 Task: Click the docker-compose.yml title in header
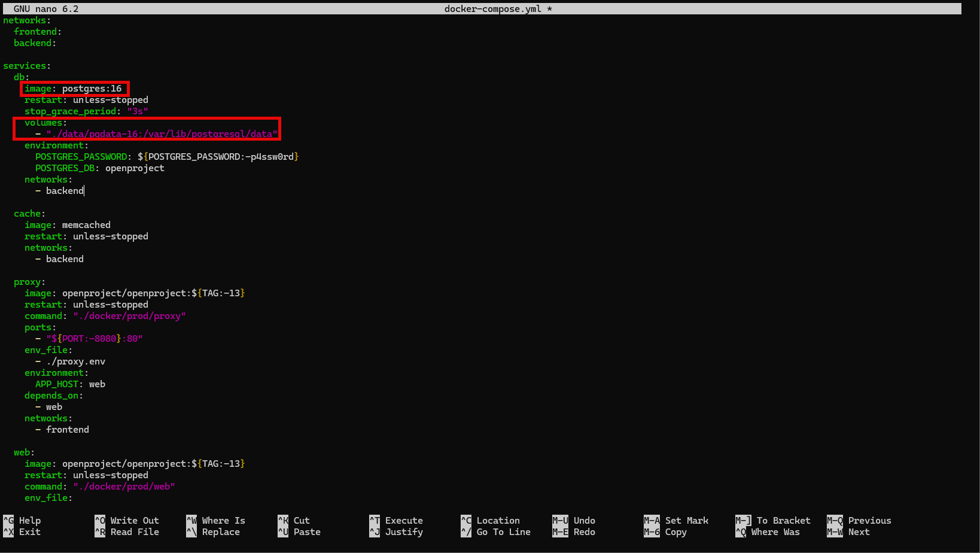(492, 9)
